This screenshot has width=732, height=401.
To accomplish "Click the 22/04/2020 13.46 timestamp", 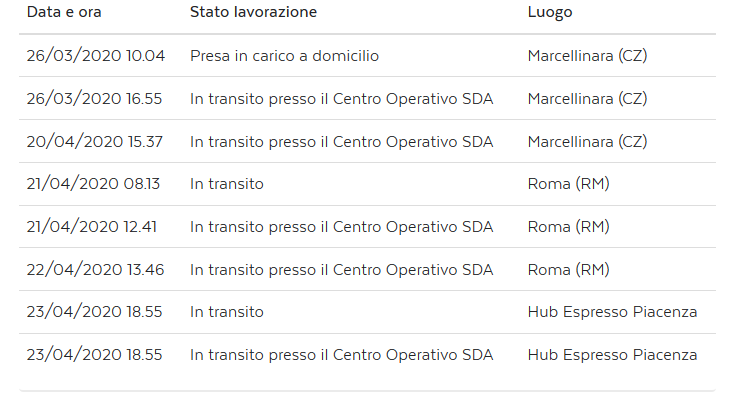I will coord(94,270).
